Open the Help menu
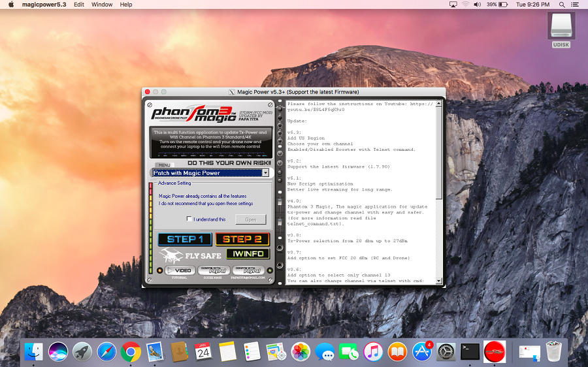Screen dimensions: 588x367 point(126,5)
